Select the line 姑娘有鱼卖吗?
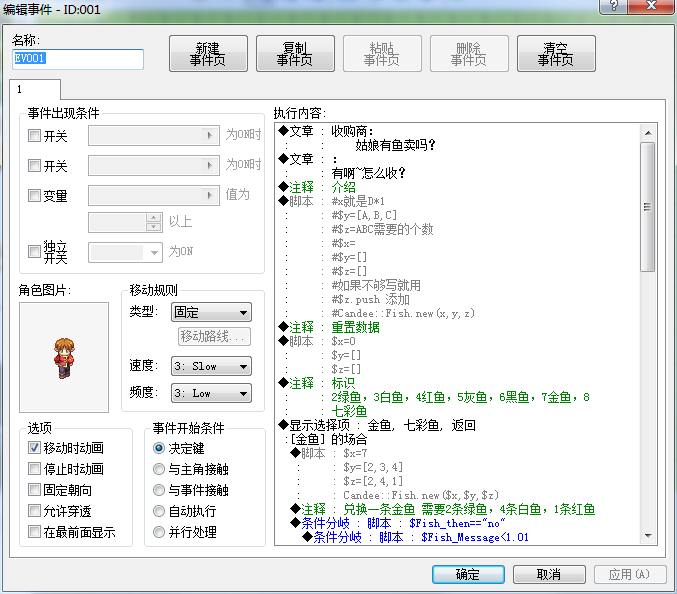This screenshot has height=594, width=677. pos(395,145)
